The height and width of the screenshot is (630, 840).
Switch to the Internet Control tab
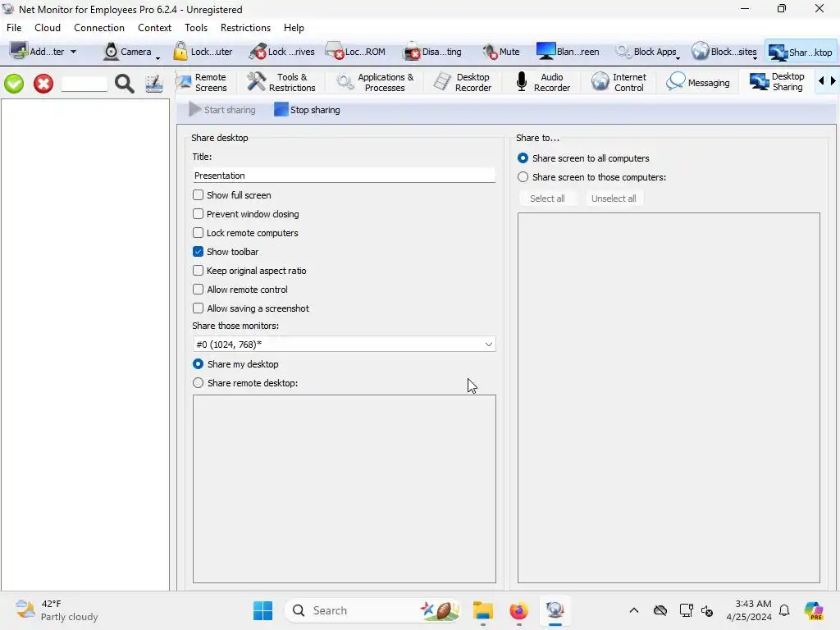[x=619, y=83]
